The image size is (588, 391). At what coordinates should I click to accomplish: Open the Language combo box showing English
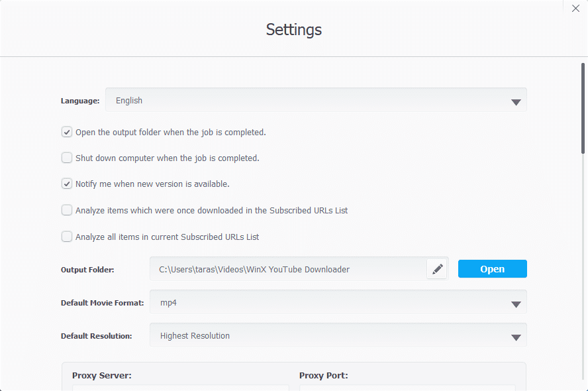tap(305, 101)
